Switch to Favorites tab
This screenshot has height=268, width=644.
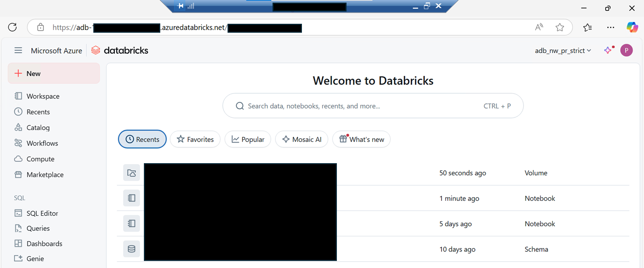tap(195, 139)
